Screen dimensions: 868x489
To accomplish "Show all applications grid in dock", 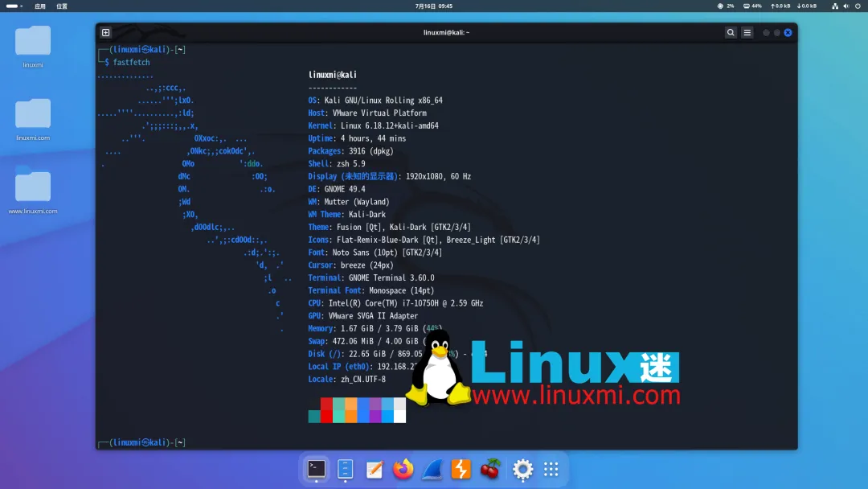I will pyautogui.click(x=551, y=470).
